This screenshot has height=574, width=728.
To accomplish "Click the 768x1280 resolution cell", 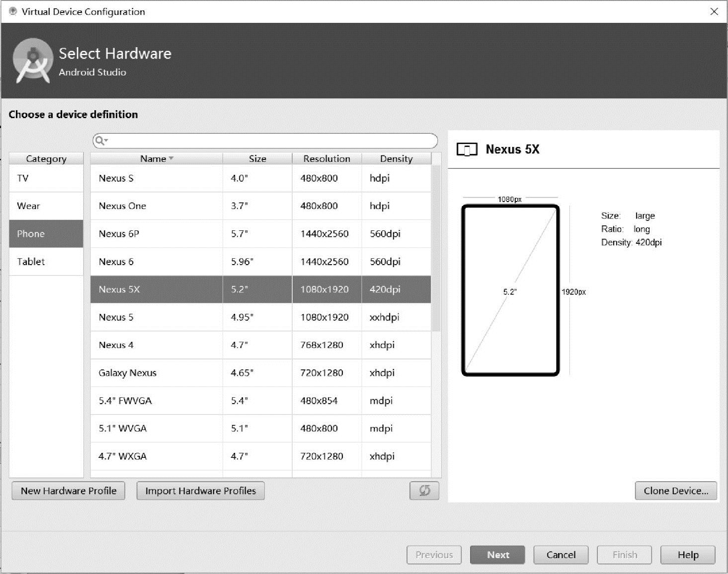I will click(x=327, y=345).
